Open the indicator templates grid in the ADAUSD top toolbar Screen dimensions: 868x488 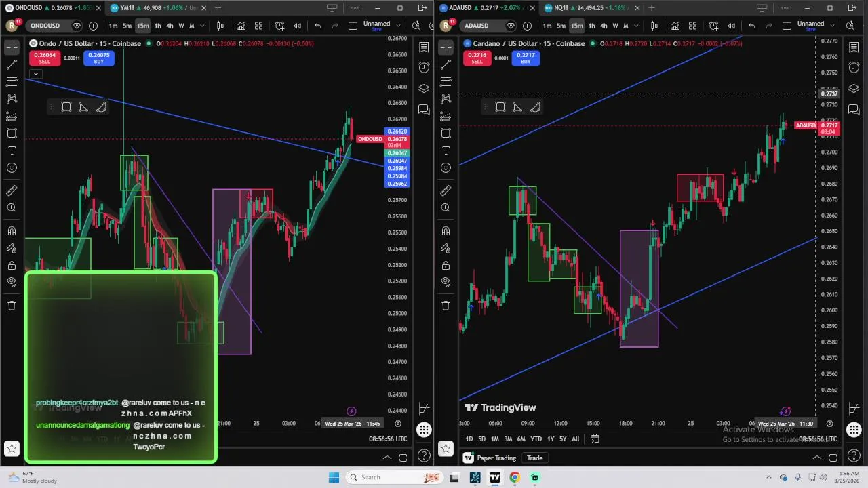692,26
